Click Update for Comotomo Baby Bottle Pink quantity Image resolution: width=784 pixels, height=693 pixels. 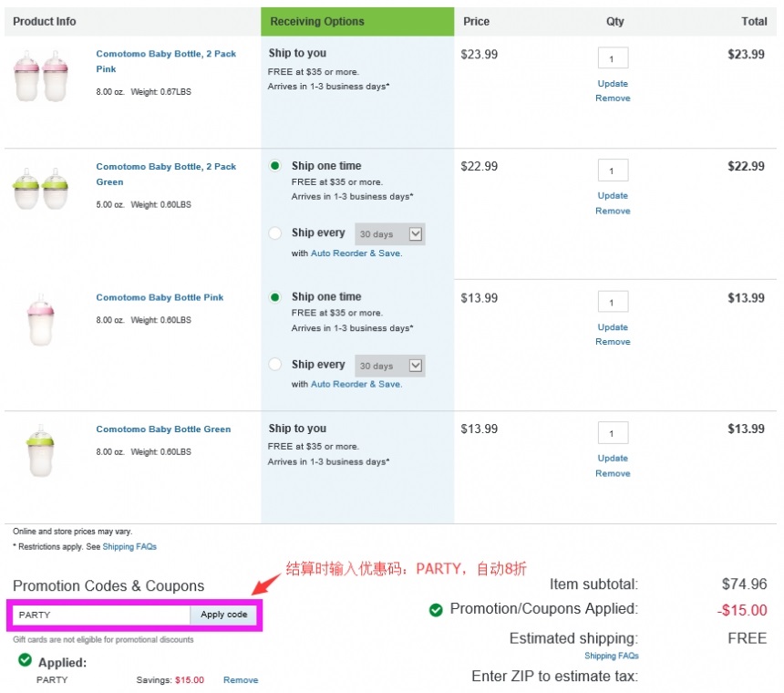click(613, 327)
